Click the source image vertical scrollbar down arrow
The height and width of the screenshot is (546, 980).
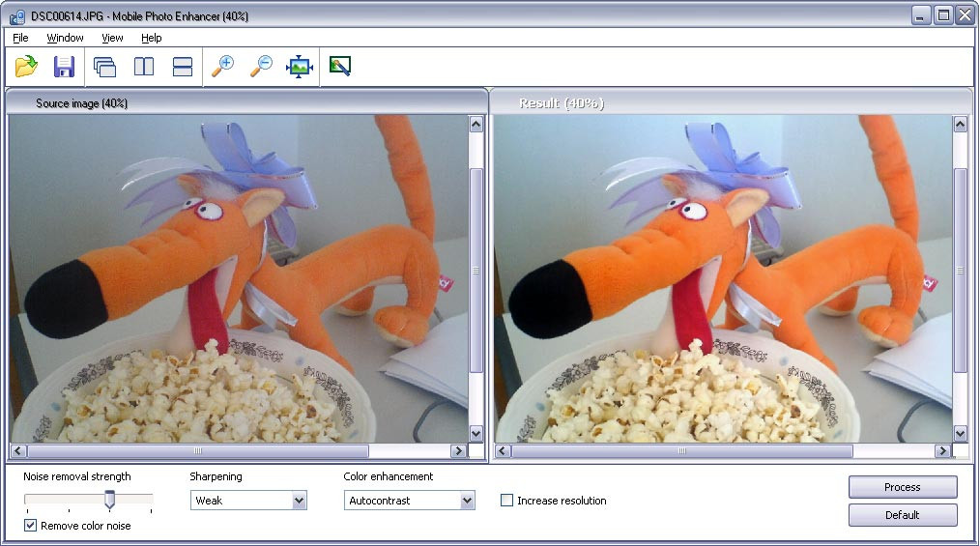coord(476,433)
